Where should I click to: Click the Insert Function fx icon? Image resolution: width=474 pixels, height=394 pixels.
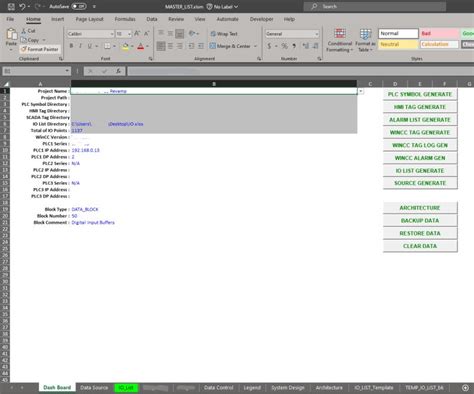118,71
